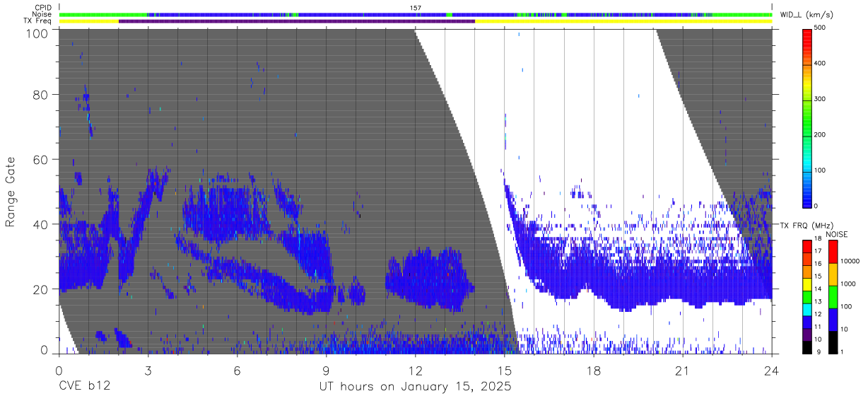
Task: Click the CPID label at top left
Action: (x=42, y=8)
